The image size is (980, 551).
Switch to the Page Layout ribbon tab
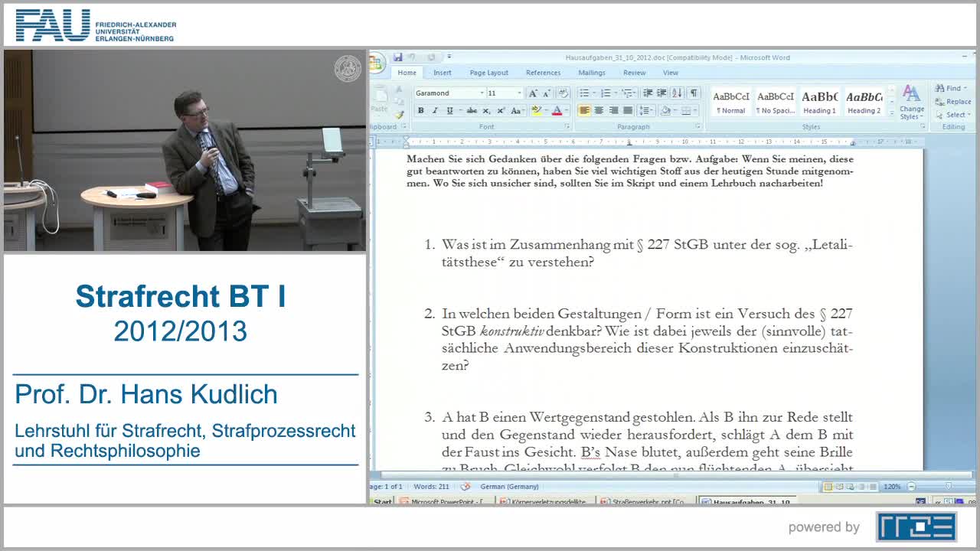coord(488,73)
